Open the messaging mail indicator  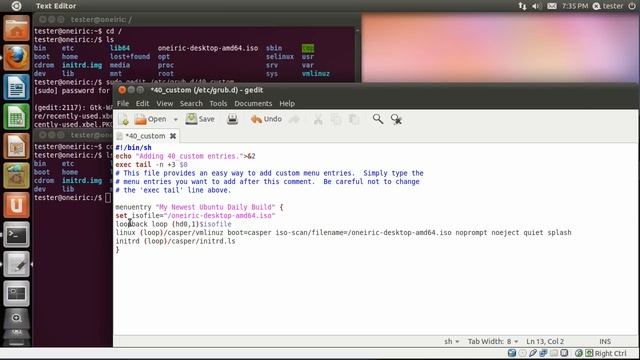click(x=552, y=6)
